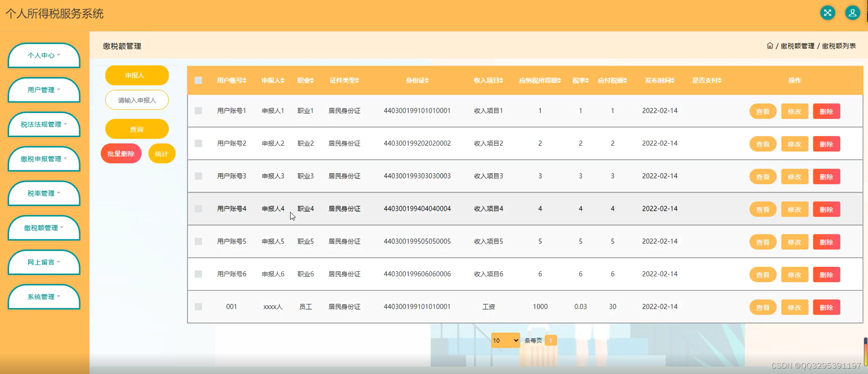Focus the 请输入申报人 input field
The width and height of the screenshot is (868, 374).
pyautogui.click(x=137, y=100)
